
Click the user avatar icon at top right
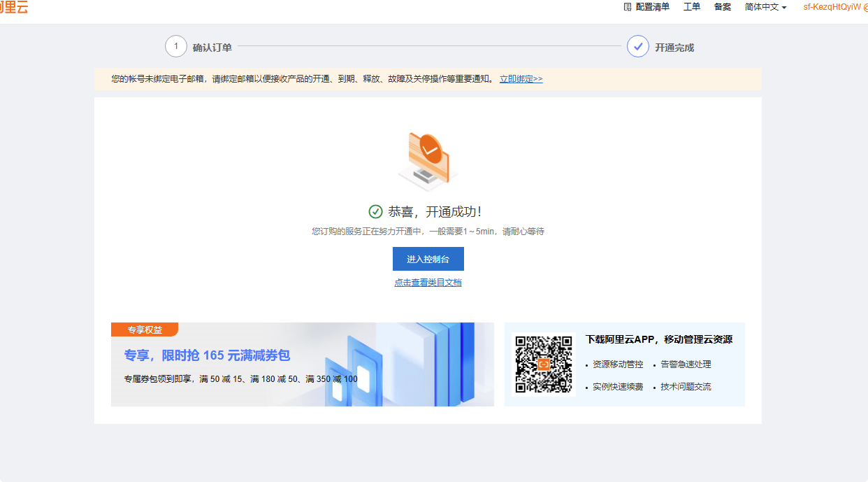[865, 7]
